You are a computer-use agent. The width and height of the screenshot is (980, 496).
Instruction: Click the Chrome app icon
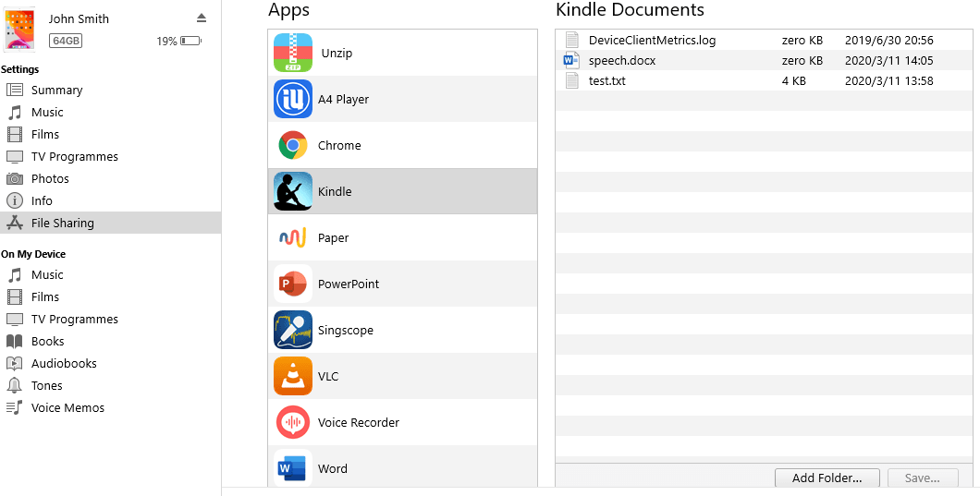click(x=293, y=145)
